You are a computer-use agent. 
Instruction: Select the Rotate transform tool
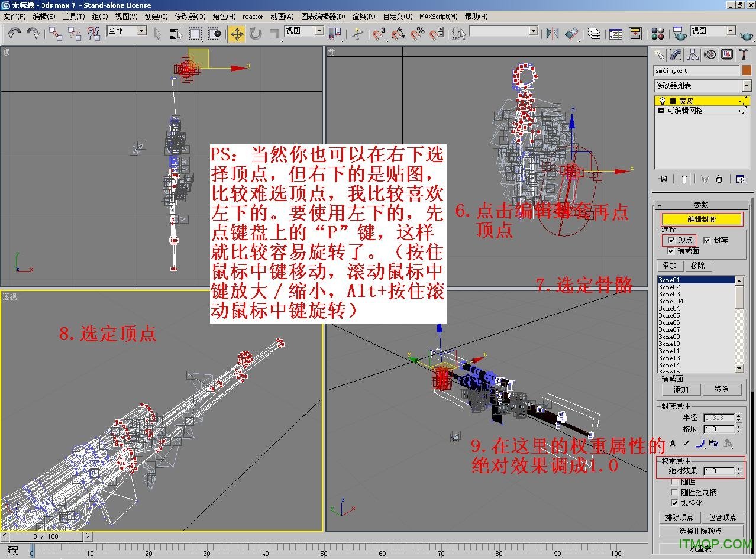(256, 34)
